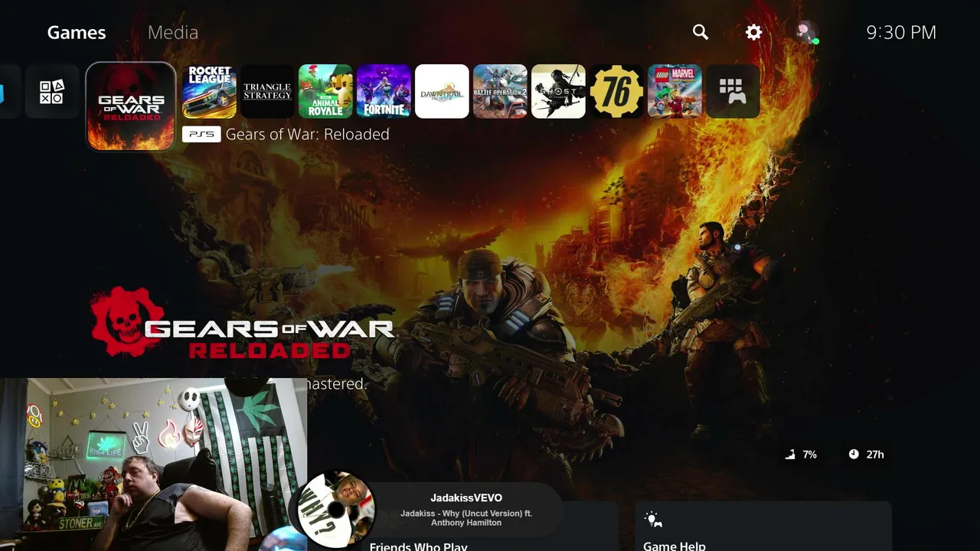Open the PlayStation shapes Explore tile
The height and width of the screenshot is (551, 980).
pyautogui.click(x=52, y=91)
